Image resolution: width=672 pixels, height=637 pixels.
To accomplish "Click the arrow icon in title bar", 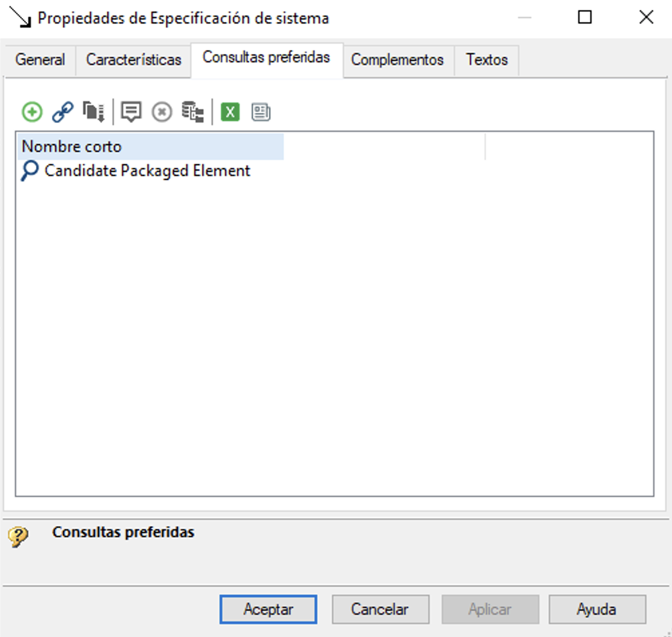I will (20, 18).
